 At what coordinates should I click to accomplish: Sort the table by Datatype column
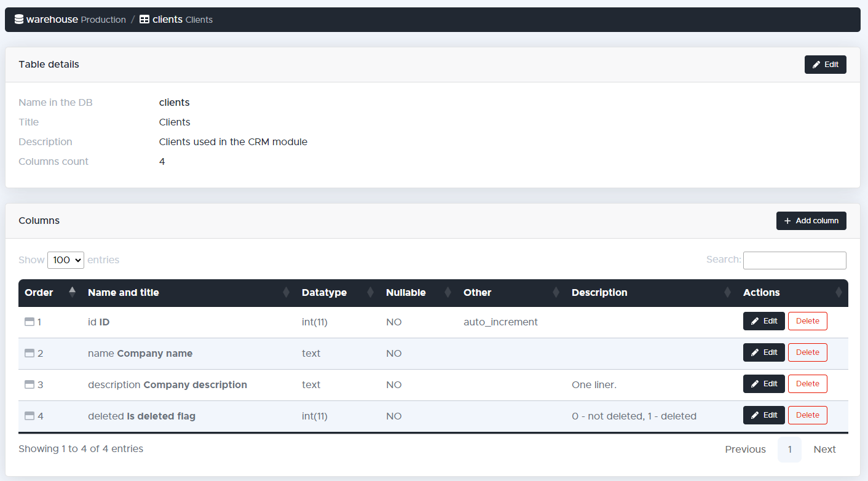(324, 293)
